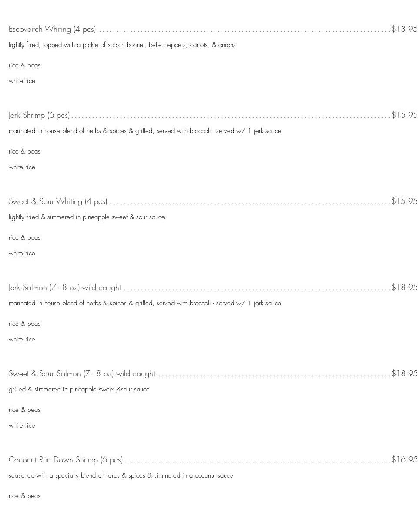Open the Escoveitch Whiting (4 pcs) item

click(x=52, y=29)
